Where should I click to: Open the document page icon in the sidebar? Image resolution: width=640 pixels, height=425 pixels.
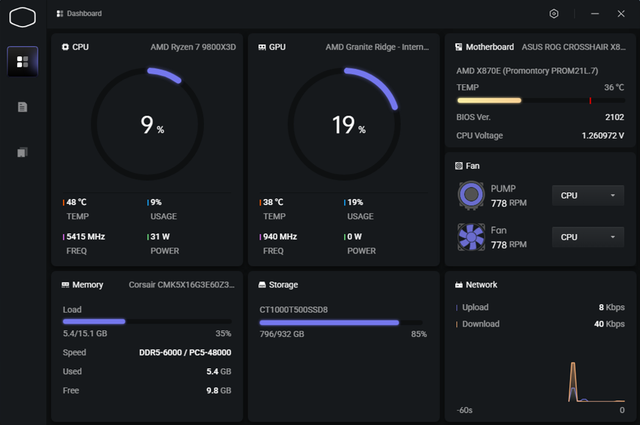22,107
